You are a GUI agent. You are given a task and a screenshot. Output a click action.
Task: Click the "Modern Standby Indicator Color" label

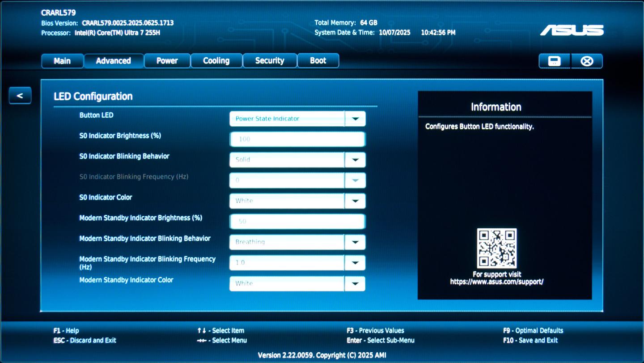[x=126, y=280]
